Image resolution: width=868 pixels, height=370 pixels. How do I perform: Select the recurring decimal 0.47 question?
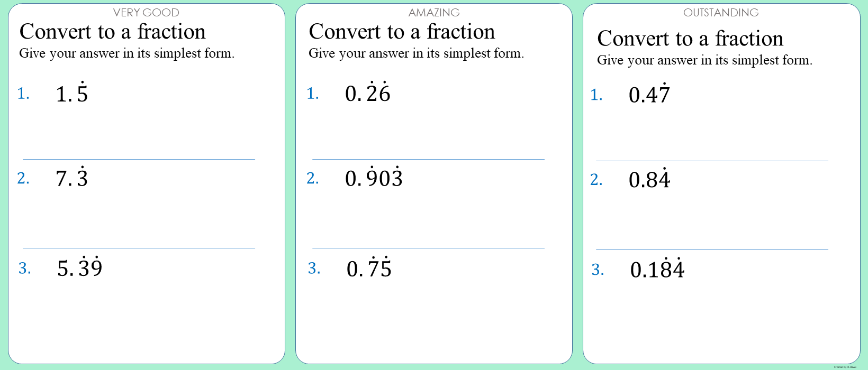click(x=649, y=95)
